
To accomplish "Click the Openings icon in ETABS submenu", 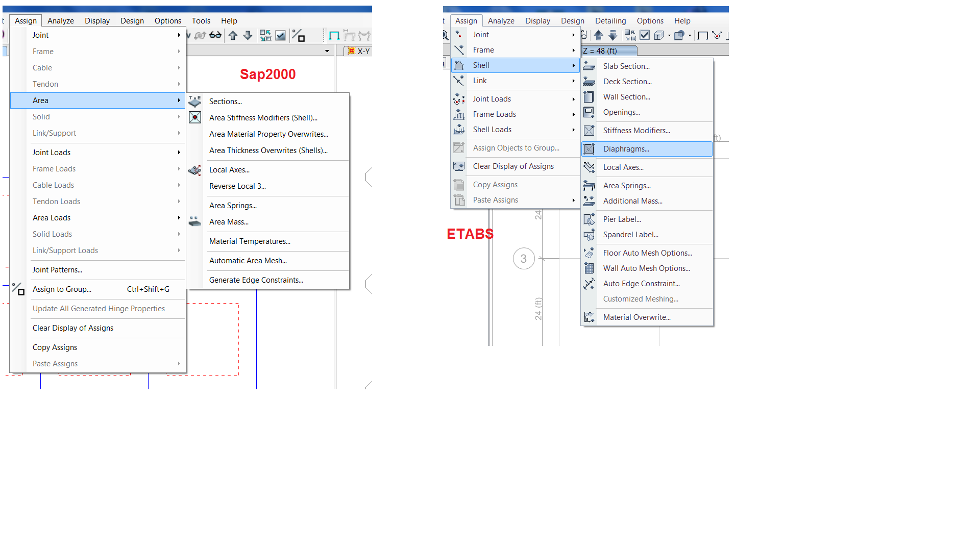I will (589, 112).
